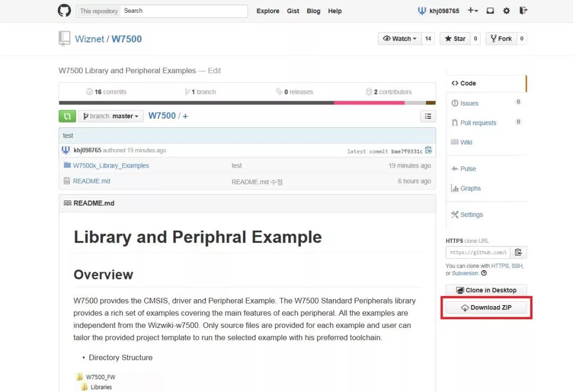This screenshot has width=573, height=392.
Task: Switch clone URL to HTTPS link
Action: point(500,266)
